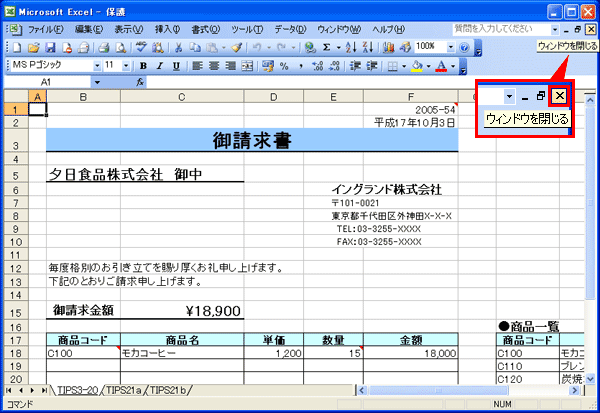600x413 pixels.
Task: Open Print Preview with the magnifier page icon
Action: pos(121,47)
